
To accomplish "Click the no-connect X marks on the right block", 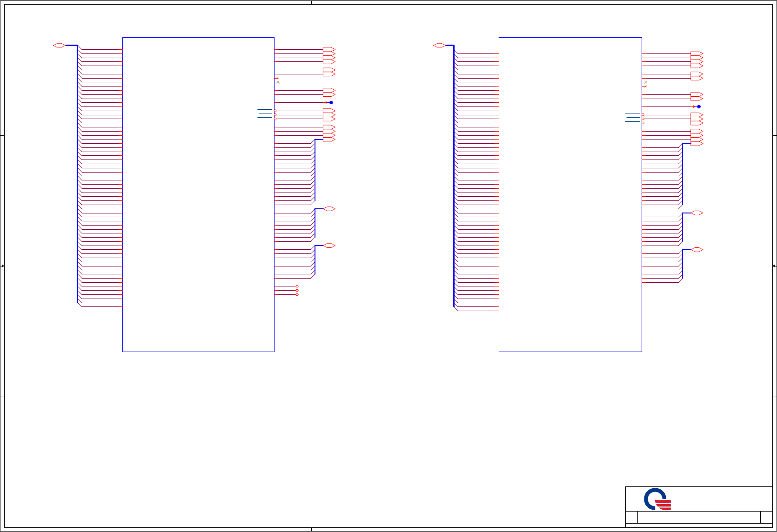I will 645,84.
